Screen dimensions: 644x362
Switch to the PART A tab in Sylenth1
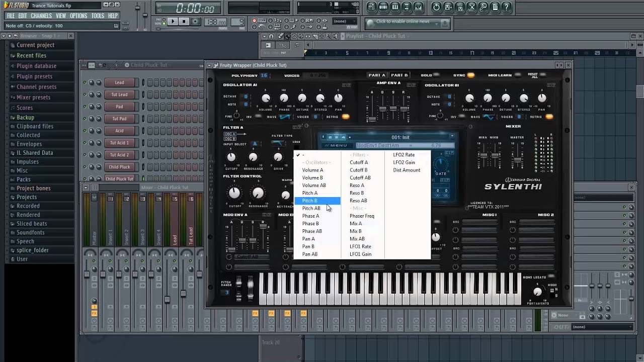(377, 75)
